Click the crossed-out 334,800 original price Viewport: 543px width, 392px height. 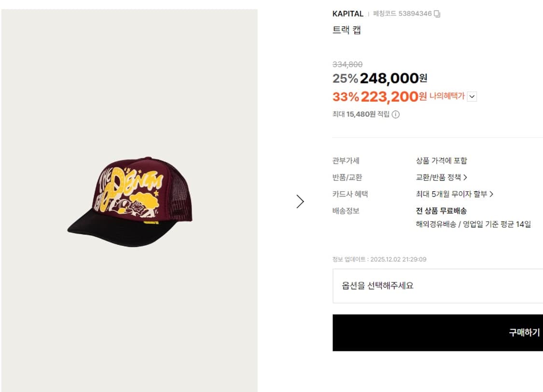[347, 64]
